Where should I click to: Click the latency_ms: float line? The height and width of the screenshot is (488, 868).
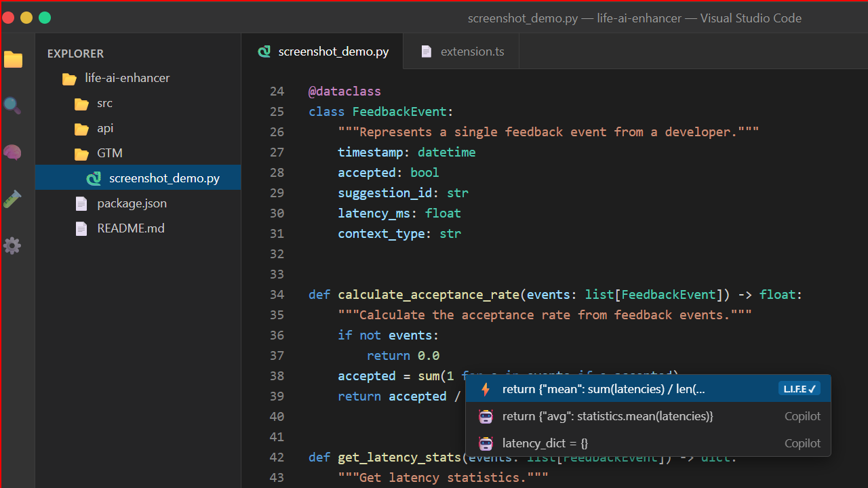click(399, 213)
